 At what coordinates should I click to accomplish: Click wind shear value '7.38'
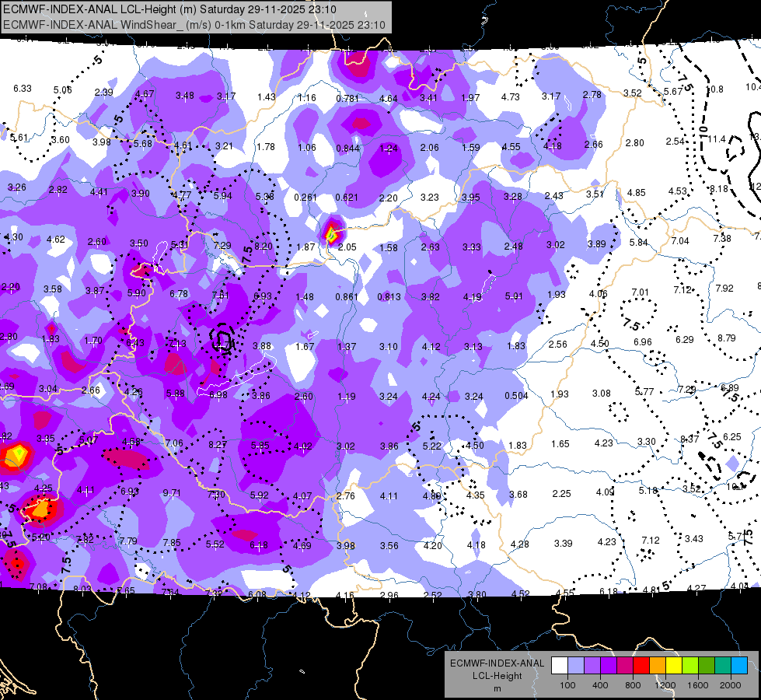(x=721, y=238)
